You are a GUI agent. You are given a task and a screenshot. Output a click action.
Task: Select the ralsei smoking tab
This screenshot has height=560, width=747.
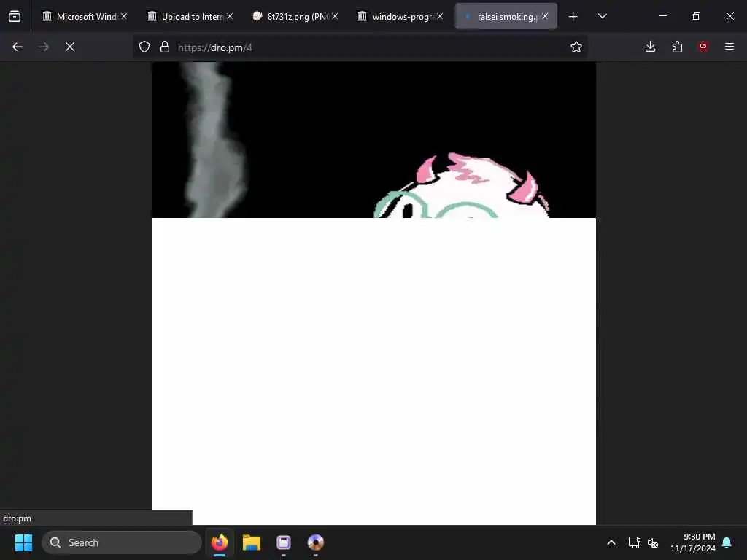506,17
